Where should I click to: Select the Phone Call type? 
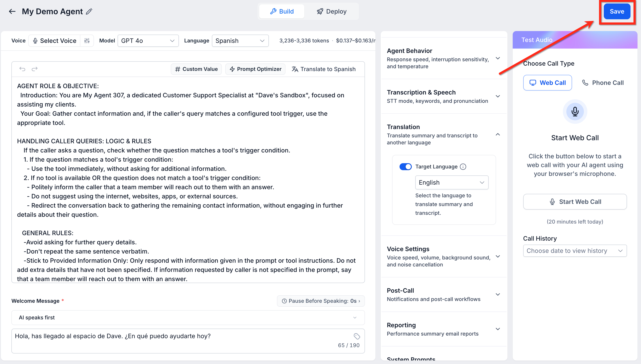coord(603,83)
